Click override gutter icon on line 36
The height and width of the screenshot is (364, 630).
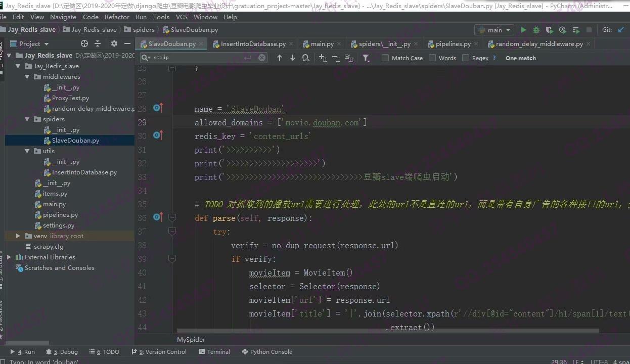[x=158, y=217]
